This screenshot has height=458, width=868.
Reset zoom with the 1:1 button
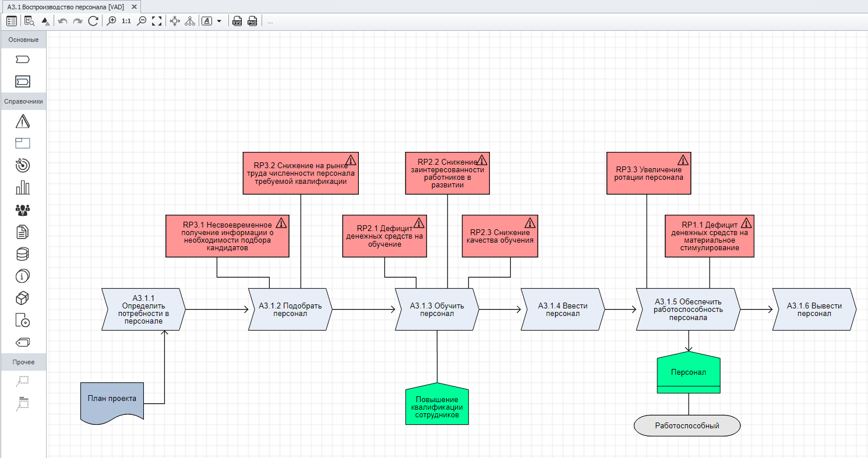click(126, 21)
